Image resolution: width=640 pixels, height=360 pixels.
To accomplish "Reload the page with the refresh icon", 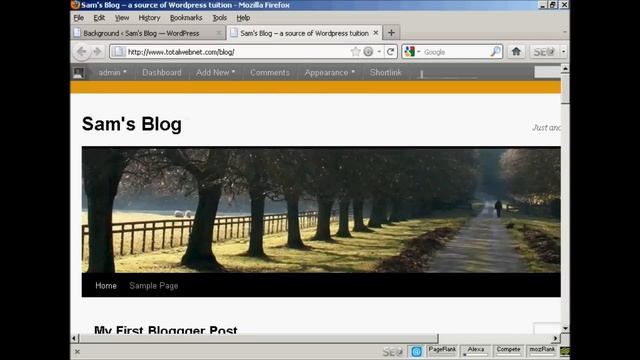I will pyautogui.click(x=391, y=51).
